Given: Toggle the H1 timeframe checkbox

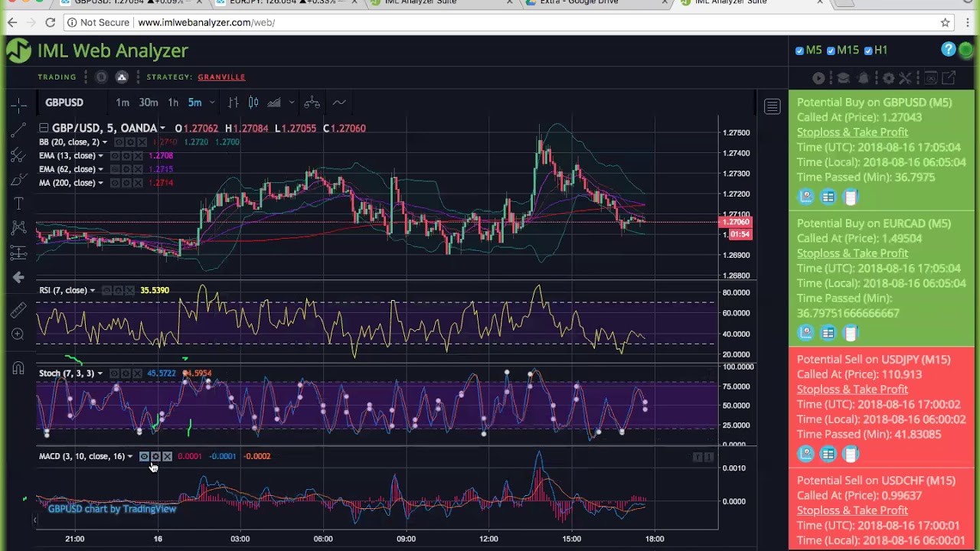Looking at the screenshot, I should 868,51.
